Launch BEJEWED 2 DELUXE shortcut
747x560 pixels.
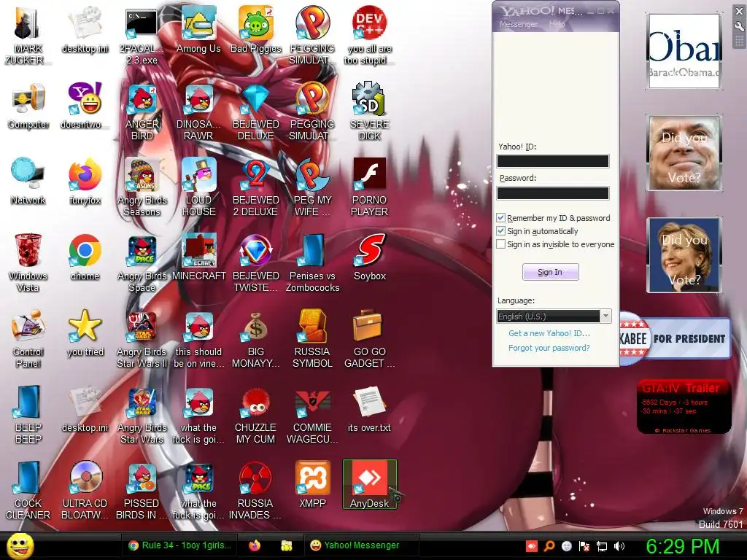click(x=256, y=187)
